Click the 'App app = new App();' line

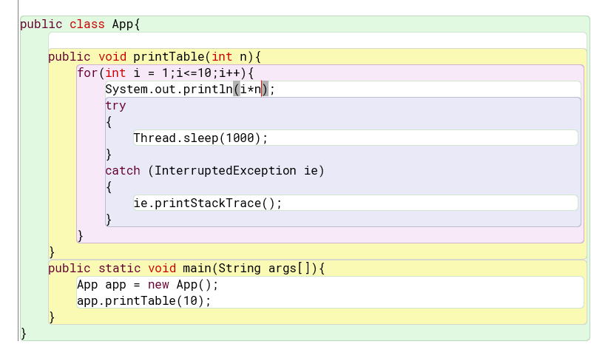tap(147, 285)
